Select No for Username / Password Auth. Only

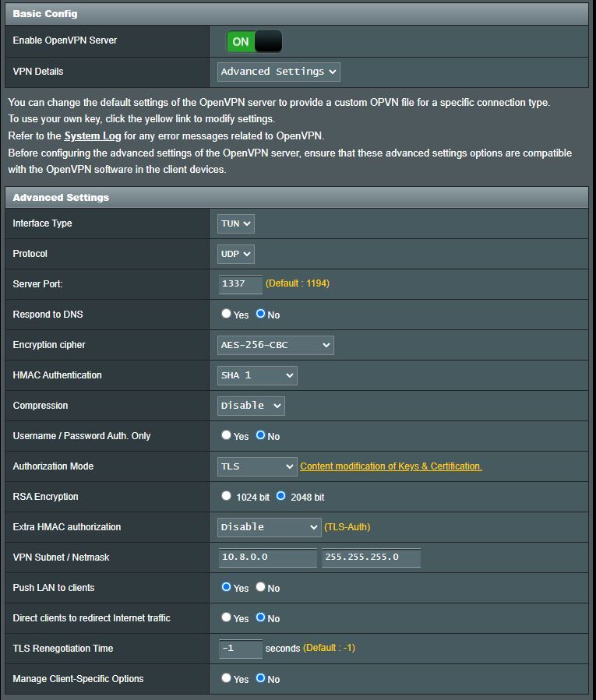pyautogui.click(x=260, y=435)
